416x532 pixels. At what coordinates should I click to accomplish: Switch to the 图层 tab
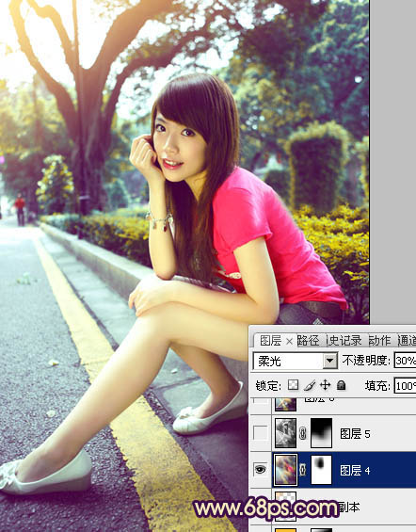[270, 341]
